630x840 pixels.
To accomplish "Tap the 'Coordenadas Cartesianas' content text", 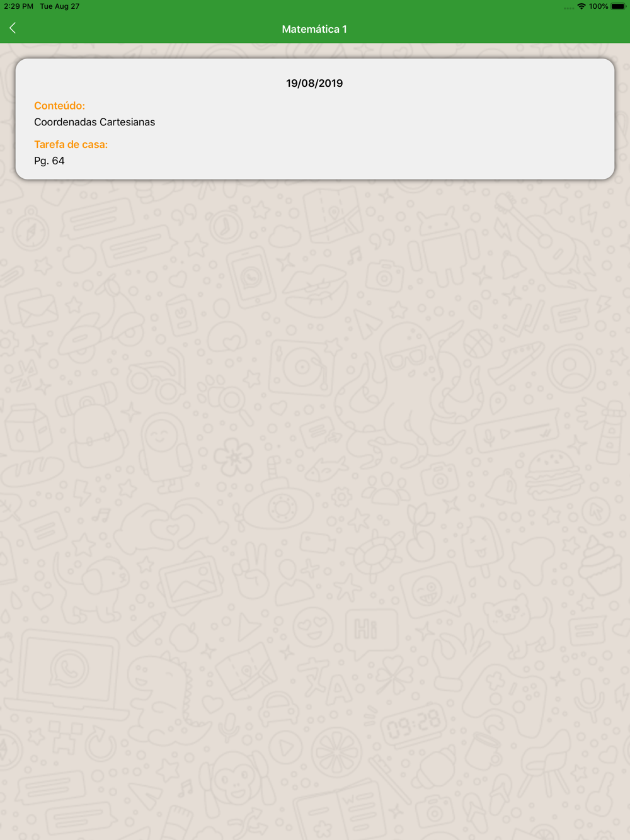I will [x=94, y=122].
